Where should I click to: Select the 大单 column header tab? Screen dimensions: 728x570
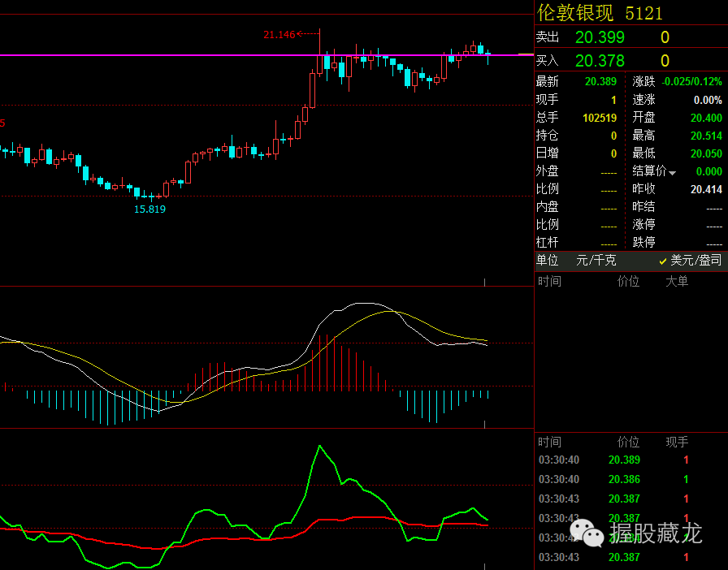pos(677,282)
